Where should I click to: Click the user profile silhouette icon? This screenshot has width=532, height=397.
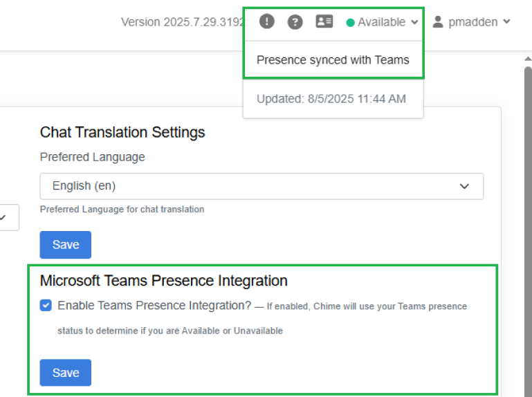click(437, 21)
